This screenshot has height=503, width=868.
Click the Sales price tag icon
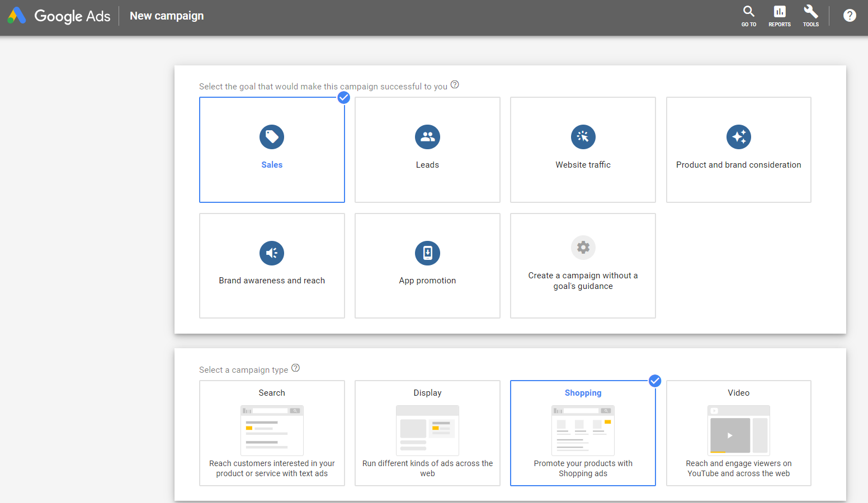pyautogui.click(x=272, y=137)
